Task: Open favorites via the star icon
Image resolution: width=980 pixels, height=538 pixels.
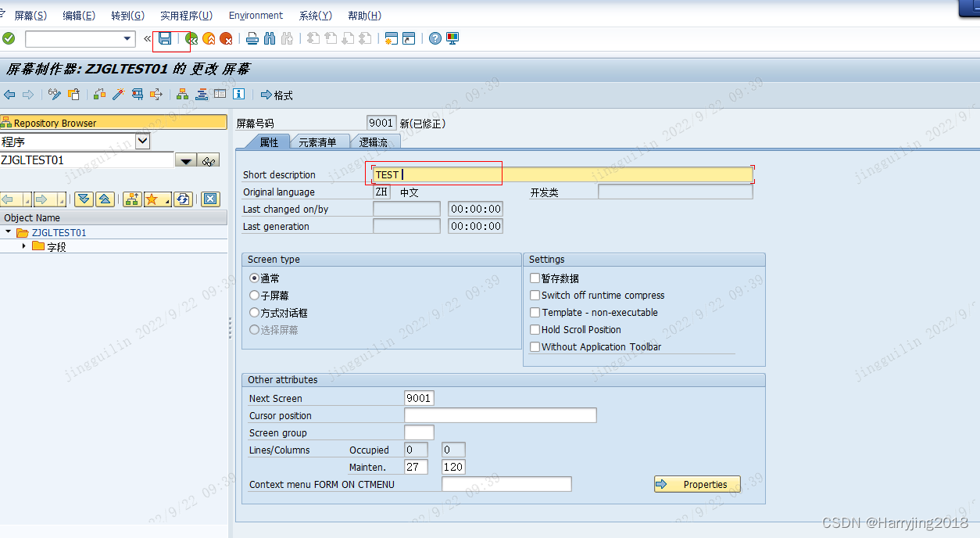Action: [151, 199]
